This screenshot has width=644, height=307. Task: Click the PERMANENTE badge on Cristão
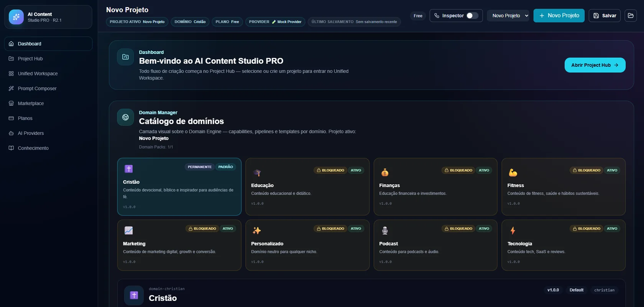click(200, 167)
